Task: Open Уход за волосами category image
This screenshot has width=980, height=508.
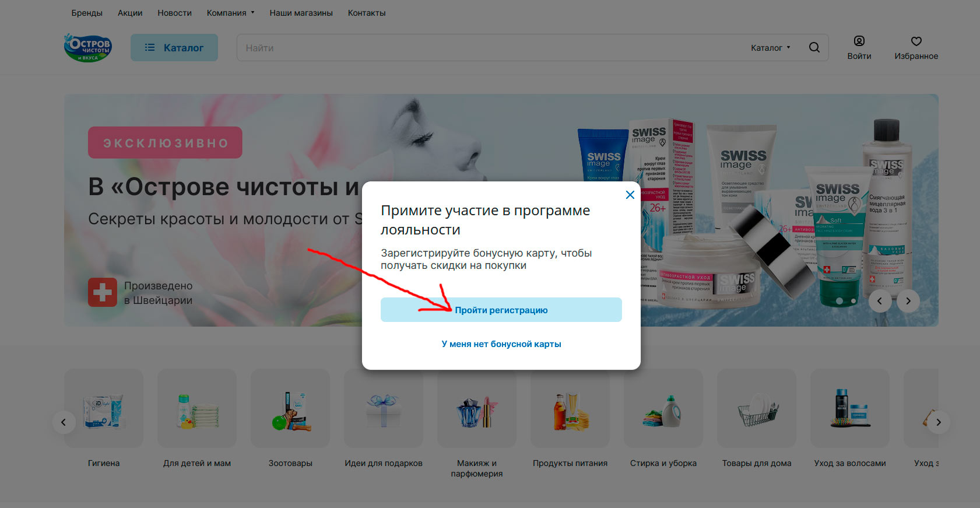Action: coord(850,408)
